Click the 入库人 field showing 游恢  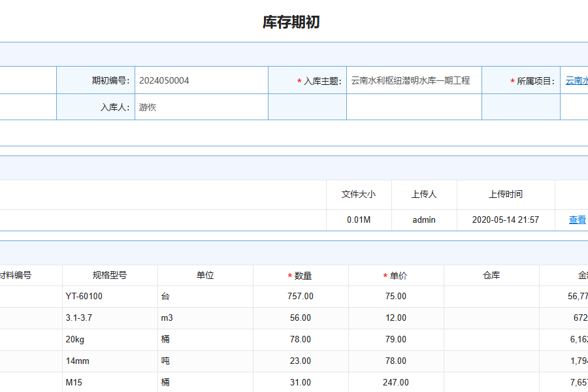(x=201, y=107)
